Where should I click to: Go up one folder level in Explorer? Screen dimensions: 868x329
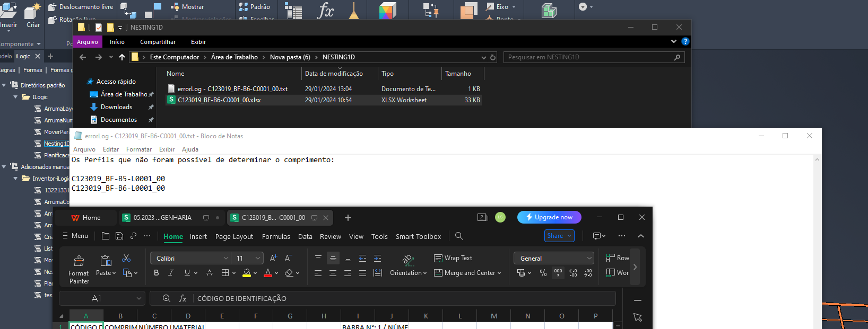click(x=122, y=57)
